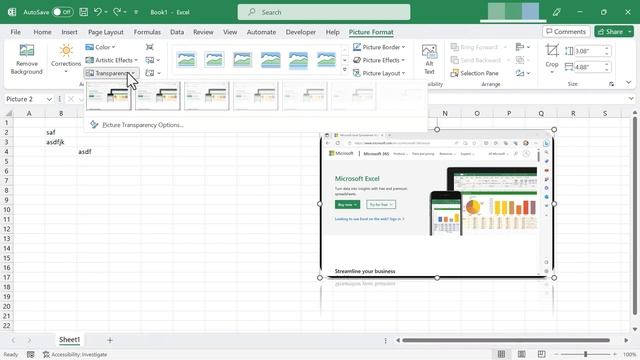Toggle the AutoSave switch
Viewport: 640px width, 360px height.
click(62, 12)
